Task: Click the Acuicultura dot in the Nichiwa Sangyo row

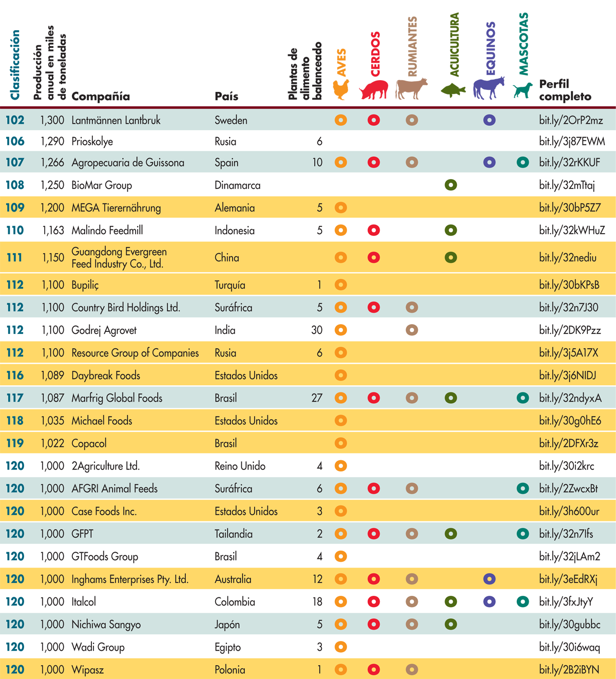Action: (x=451, y=624)
